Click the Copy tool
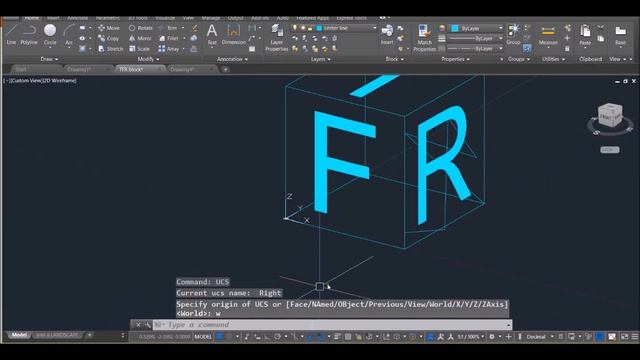The height and width of the screenshot is (360, 640). point(109,38)
